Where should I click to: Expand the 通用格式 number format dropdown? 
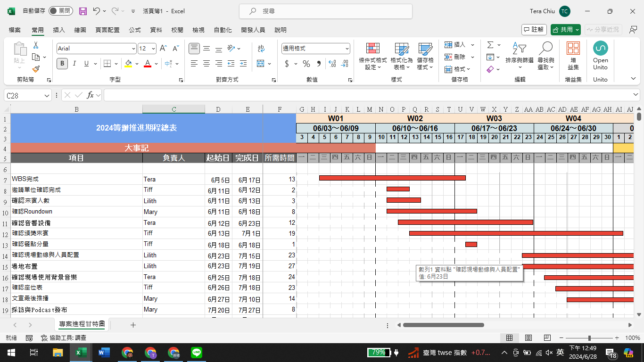[347, 49]
